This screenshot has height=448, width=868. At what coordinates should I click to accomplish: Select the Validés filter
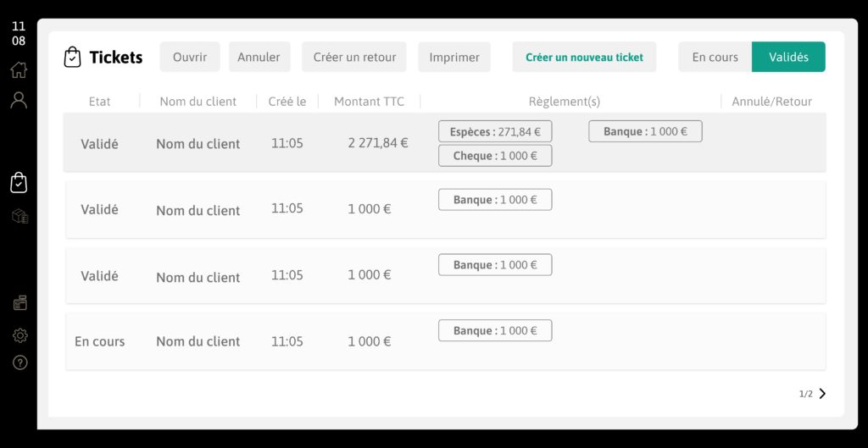coord(788,57)
